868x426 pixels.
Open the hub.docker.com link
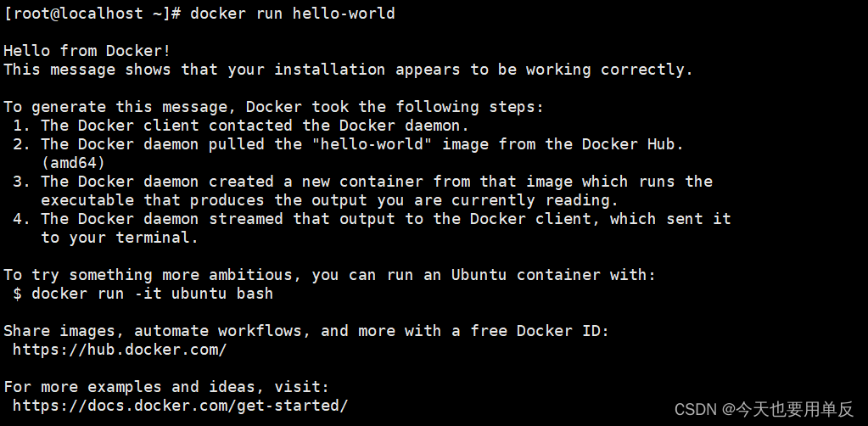click(120, 350)
